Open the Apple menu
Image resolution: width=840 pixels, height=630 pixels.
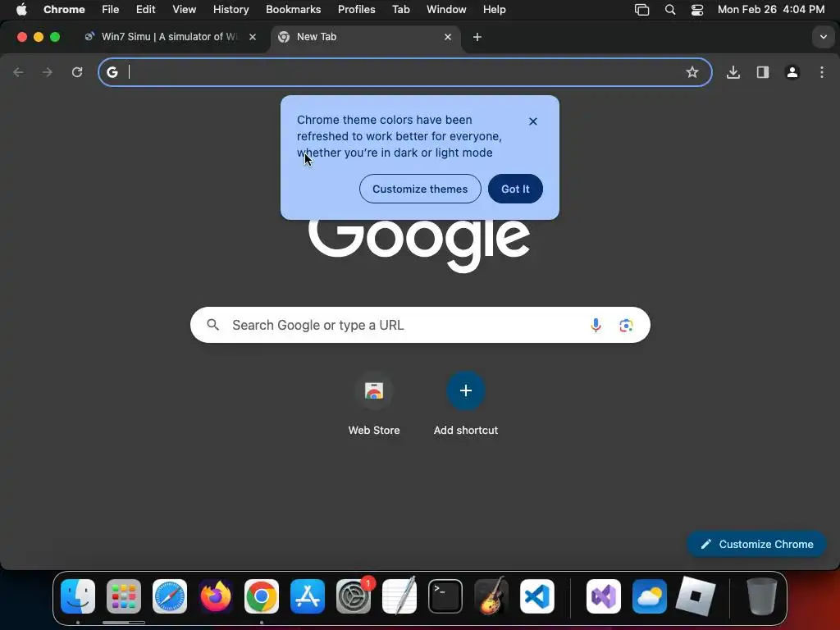point(21,10)
